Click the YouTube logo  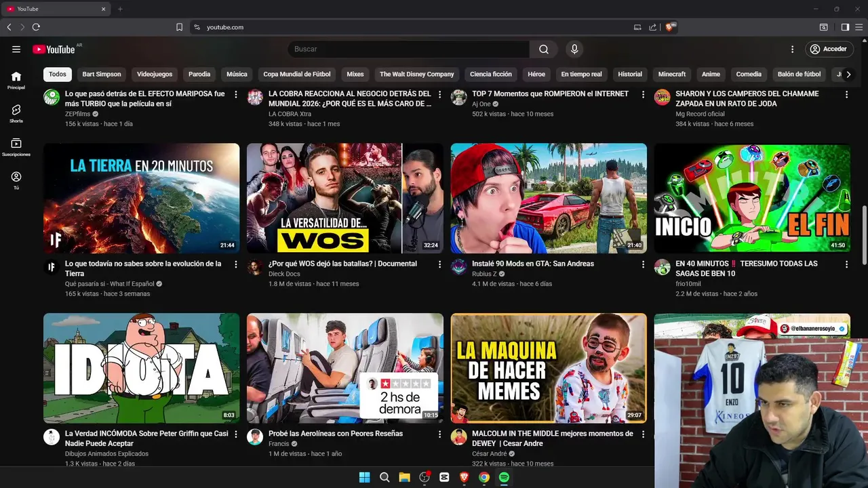pos(54,49)
